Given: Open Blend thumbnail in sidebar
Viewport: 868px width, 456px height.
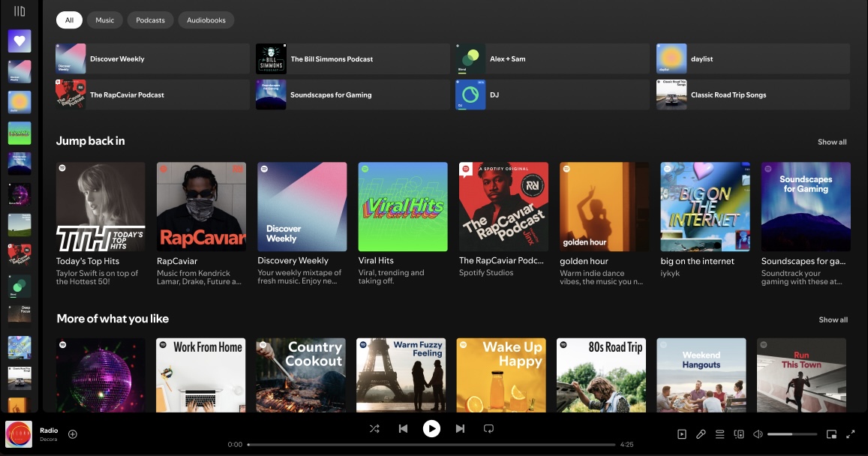Looking at the screenshot, I should (20, 286).
